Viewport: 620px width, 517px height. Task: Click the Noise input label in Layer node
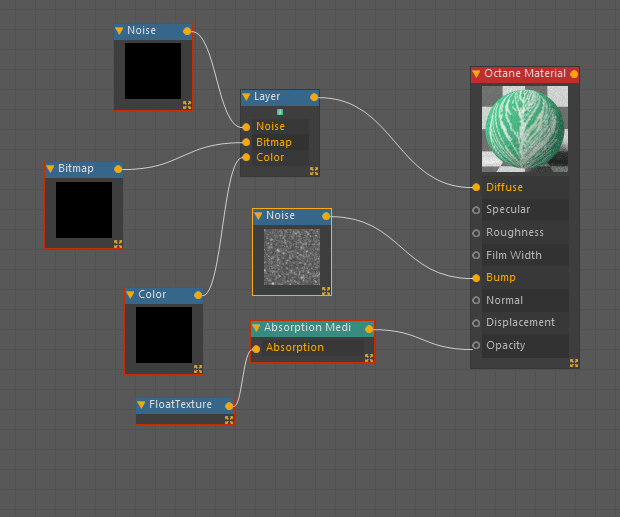point(270,126)
